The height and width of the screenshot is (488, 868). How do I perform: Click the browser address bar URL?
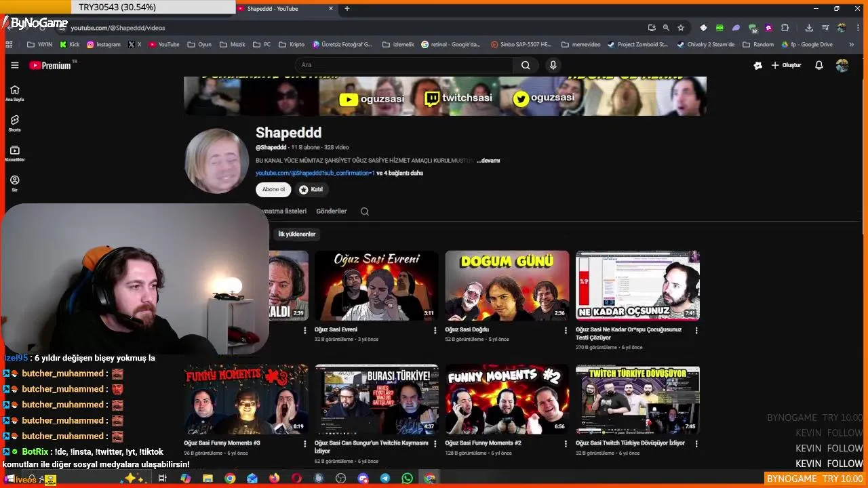coord(117,28)
